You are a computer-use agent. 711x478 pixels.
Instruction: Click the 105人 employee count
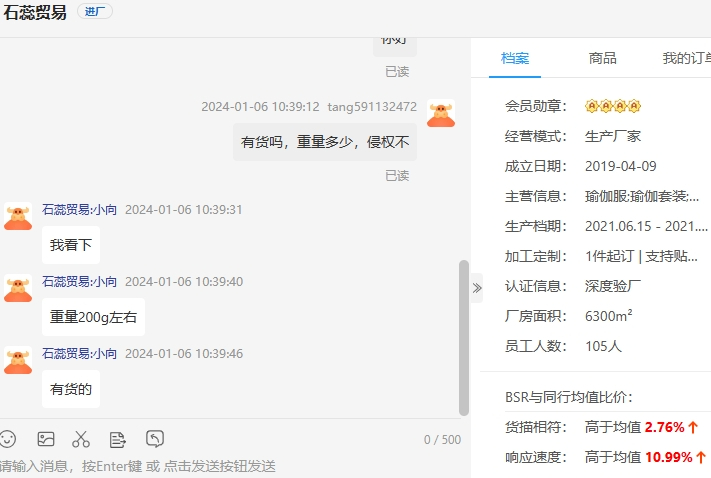(603, 346)
